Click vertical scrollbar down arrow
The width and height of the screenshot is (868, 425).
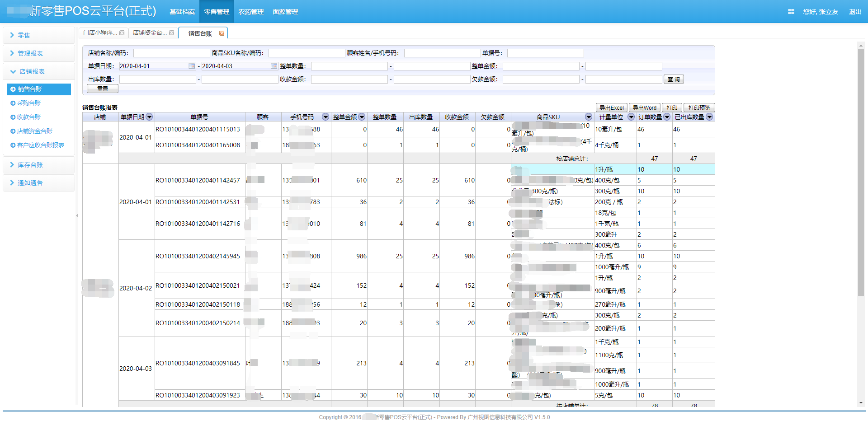pyautogui.click(x=861, y=403)
